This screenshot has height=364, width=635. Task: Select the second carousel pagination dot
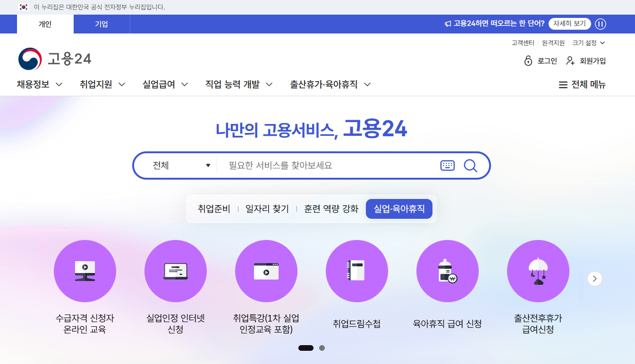coord(322,347)
